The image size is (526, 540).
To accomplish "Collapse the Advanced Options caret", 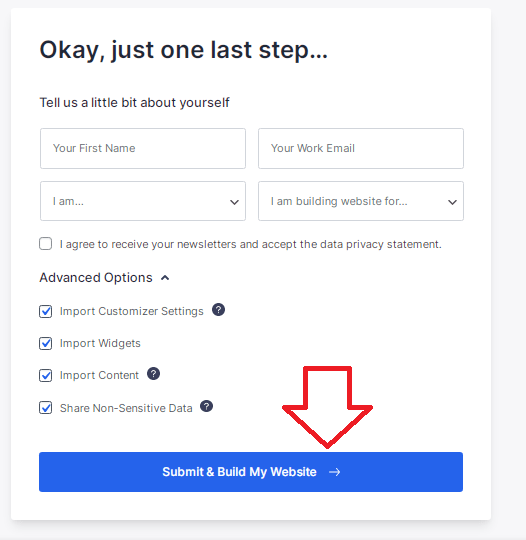I will click(x=165, y=278).
